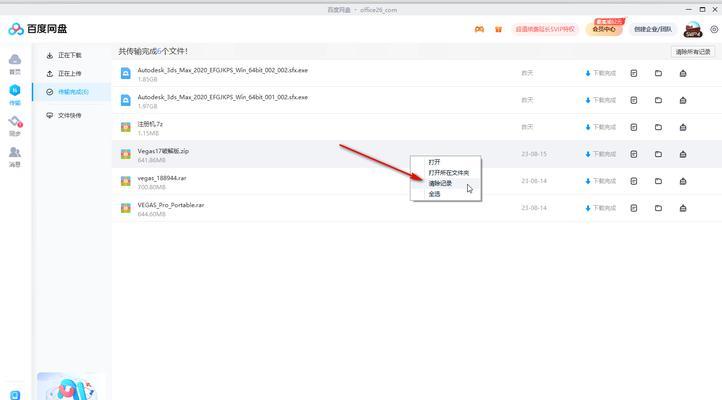722x400 pixels.
Task: Open file icon for 注册机.7z row
Action: [x=634, y=127]
